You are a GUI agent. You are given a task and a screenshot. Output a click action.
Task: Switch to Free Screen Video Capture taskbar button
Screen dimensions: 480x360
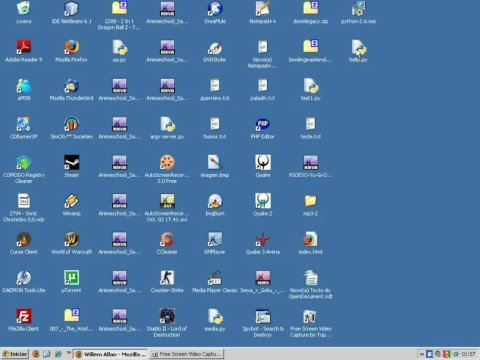pos(186,354)
